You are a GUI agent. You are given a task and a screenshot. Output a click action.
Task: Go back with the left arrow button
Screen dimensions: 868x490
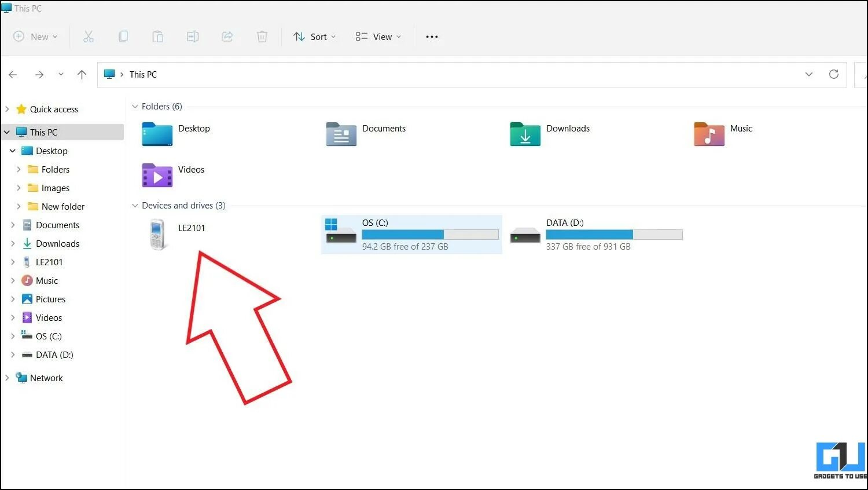13,75
